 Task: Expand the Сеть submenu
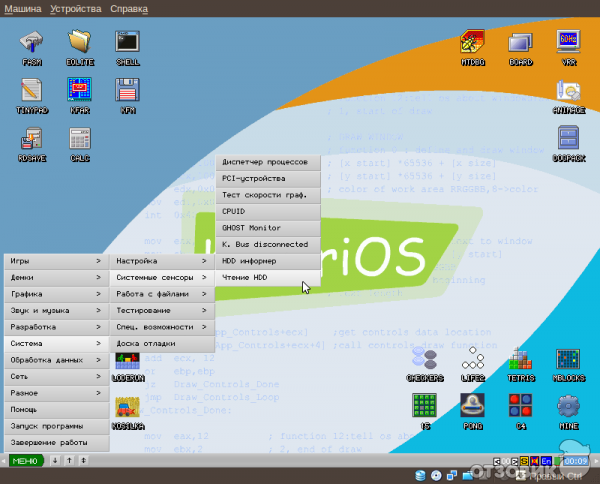(54, 376)
